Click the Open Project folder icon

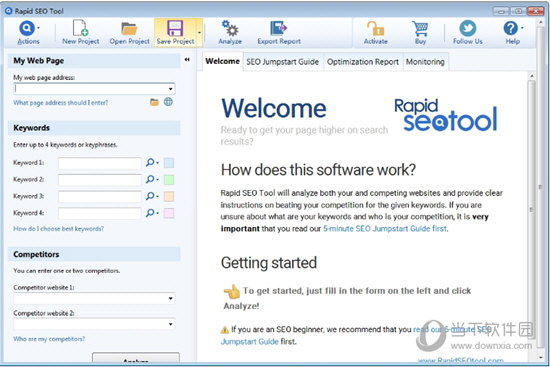[129, 29]
